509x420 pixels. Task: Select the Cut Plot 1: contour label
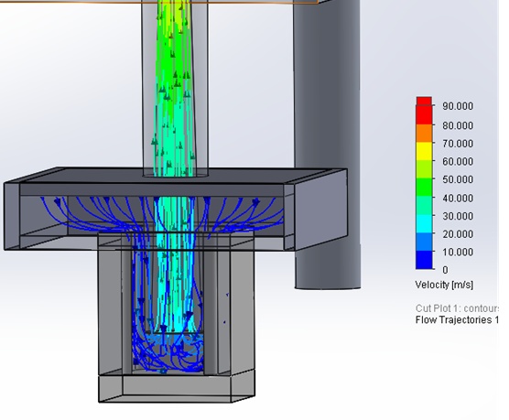tap(457, 308)
